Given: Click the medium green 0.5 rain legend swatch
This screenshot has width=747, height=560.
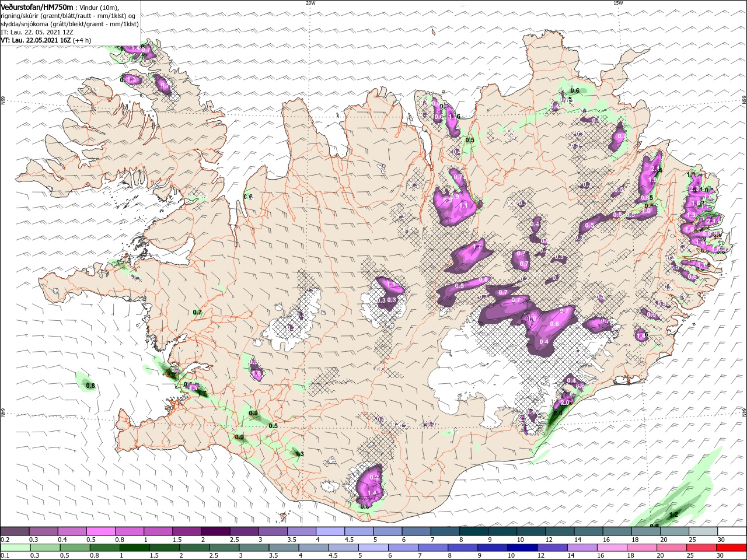Looking at the screenshot, I should pos(75,548).
